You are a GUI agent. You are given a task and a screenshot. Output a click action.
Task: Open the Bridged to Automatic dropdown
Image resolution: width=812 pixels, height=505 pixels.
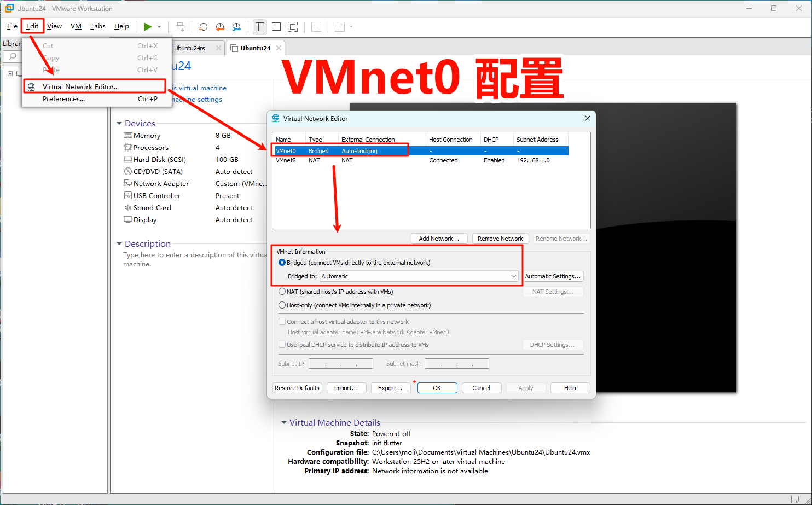tap(419, 276)
